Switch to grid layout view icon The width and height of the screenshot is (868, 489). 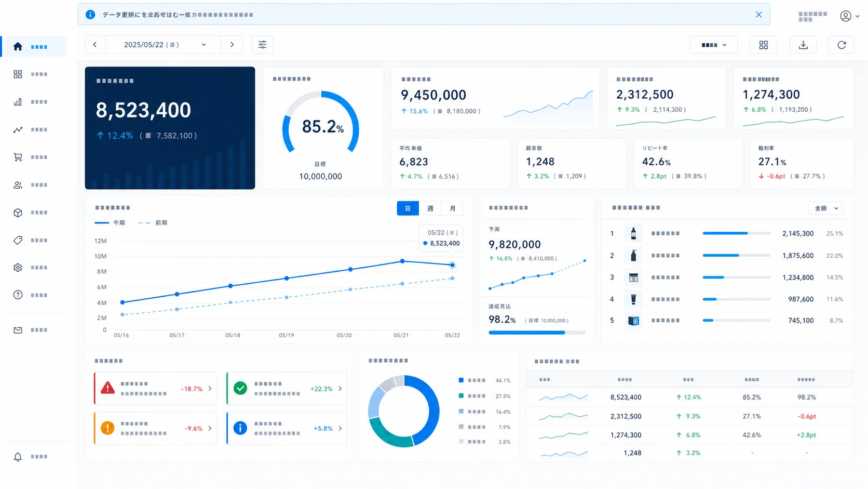763,45
